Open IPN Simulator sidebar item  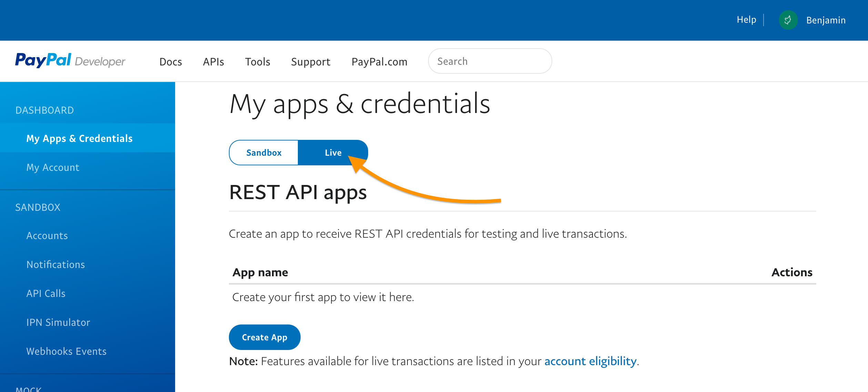point(58,322)
